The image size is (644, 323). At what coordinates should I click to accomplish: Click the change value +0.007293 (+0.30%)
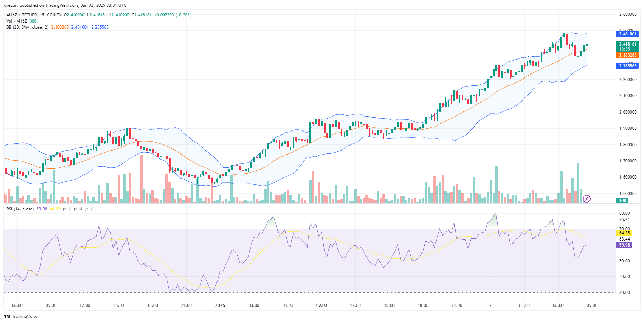(173, 15)
